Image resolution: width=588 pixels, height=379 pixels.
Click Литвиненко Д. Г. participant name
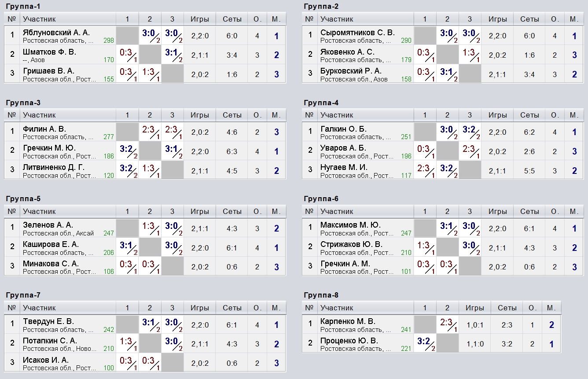click(54, 167)
